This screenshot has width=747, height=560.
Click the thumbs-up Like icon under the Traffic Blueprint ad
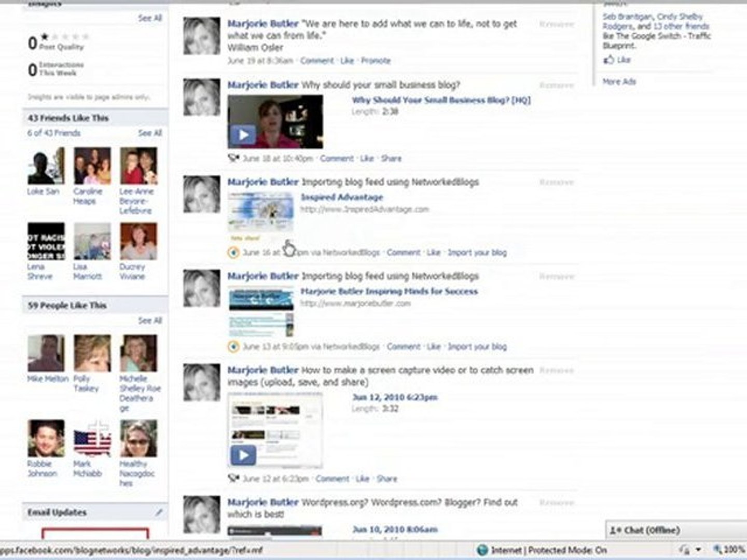tap(609, 60)
